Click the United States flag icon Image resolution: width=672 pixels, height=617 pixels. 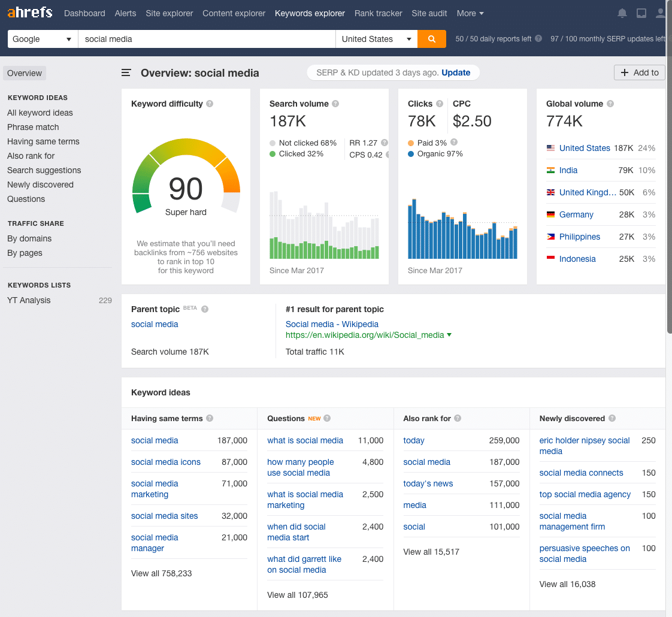pyautogui.click(x=550, y=148)
